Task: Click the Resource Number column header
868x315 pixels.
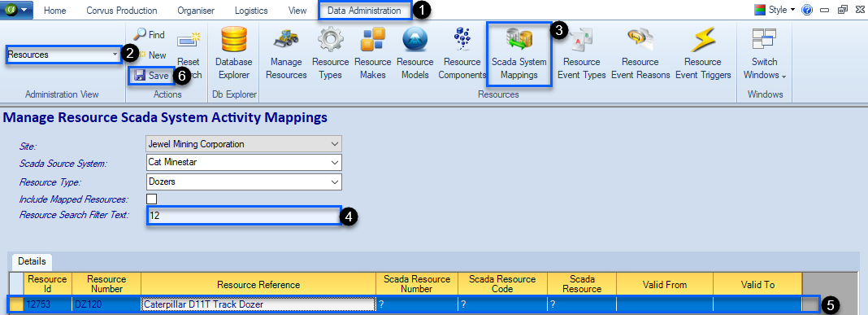Action: point(106,285)
